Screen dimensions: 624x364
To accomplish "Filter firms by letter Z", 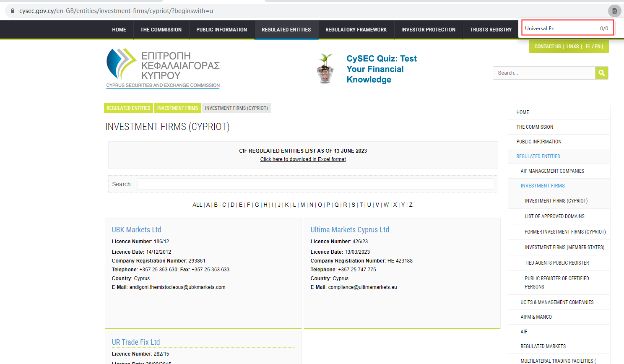I will point(411,205).
